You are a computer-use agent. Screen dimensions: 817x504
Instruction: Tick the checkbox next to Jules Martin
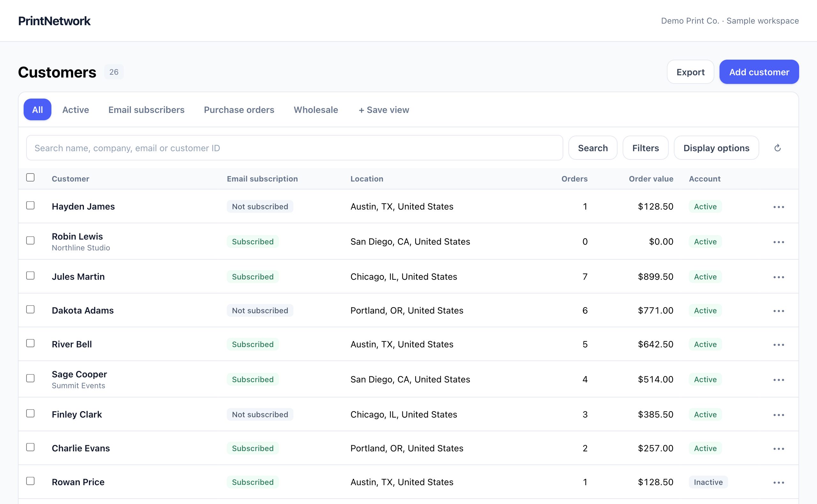point(30,275)
